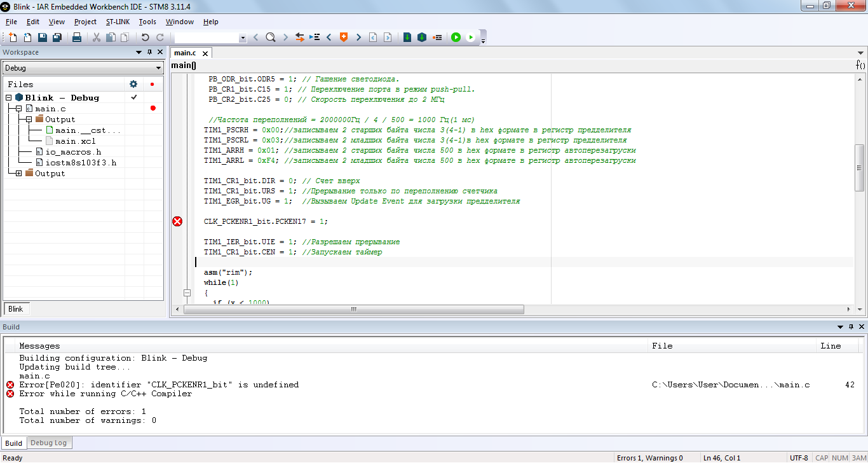Screen dimensions: 868x463
Task: Open the ST-LINK menu
Action: [x=118, y=22]
